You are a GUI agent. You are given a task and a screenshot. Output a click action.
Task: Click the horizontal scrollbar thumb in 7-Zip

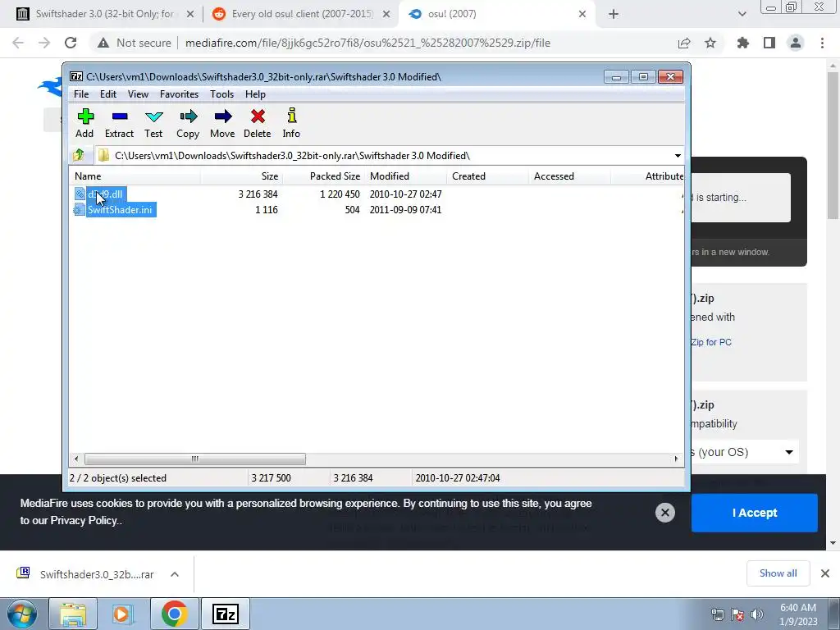195,459
